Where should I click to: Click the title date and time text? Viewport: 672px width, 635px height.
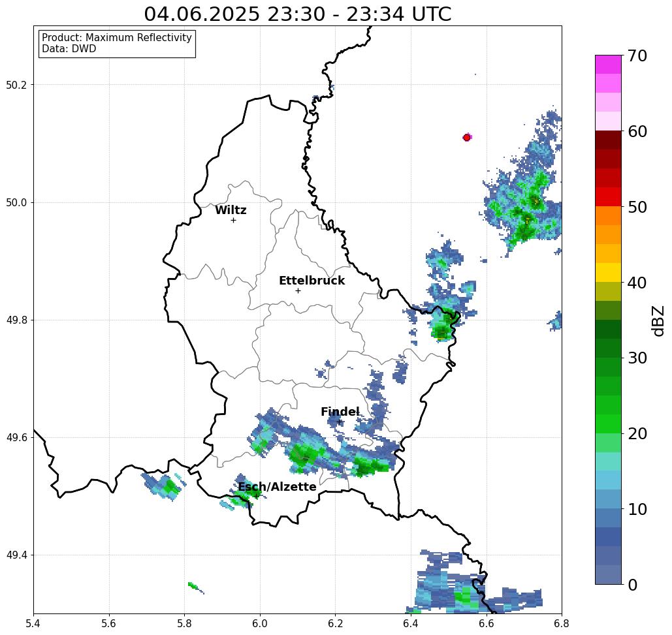pos(298,14)
